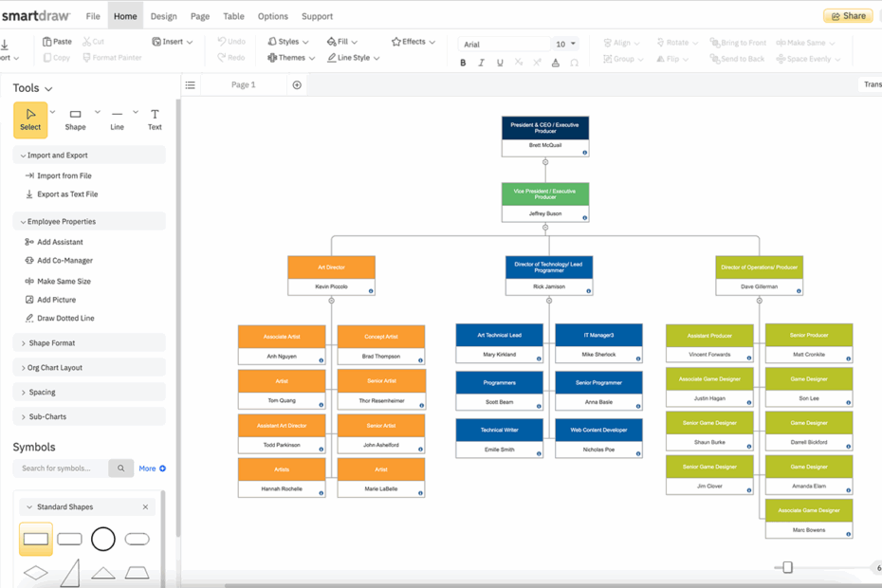The width and height of the screenshot is (882, 588).
Task: Select the Brett McQuail CEO box
Action: (545, 137)
